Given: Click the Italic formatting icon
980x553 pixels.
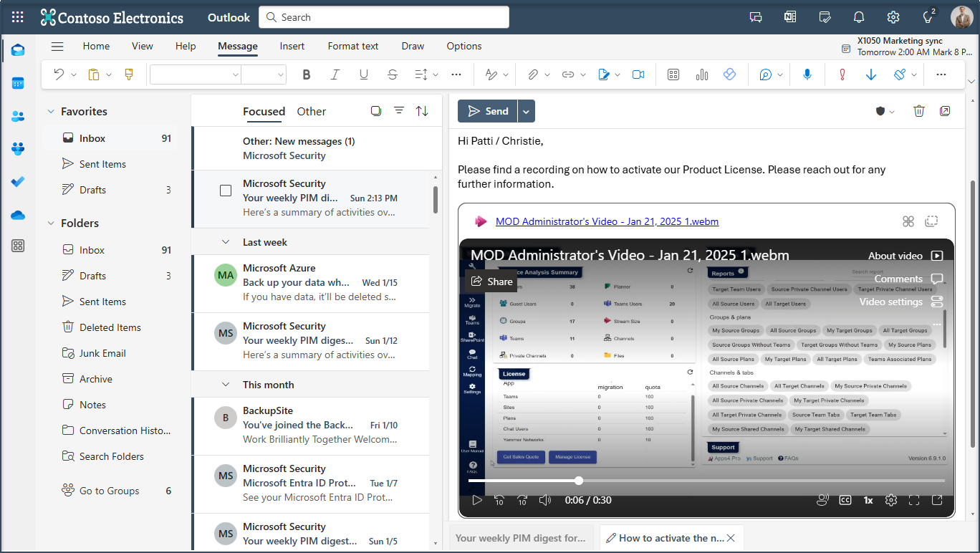Looking at the screenshot, I should click(335, 74).
